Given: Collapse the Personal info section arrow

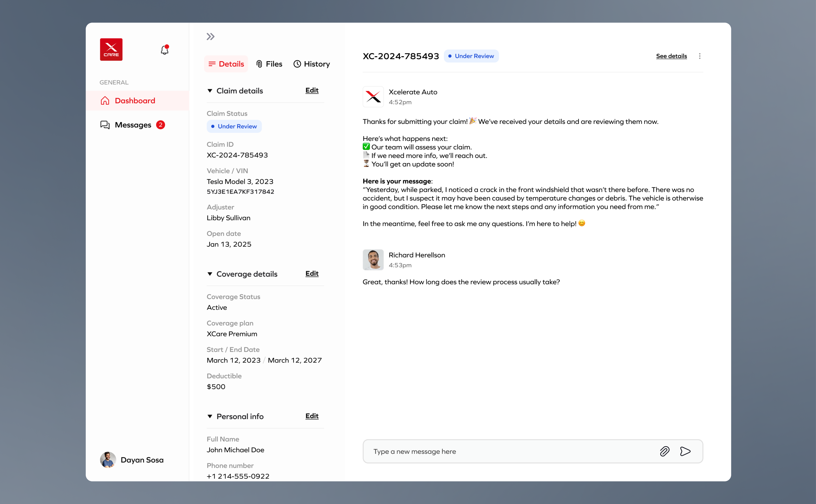Looking at the screenshot, I should pos(210,416).
